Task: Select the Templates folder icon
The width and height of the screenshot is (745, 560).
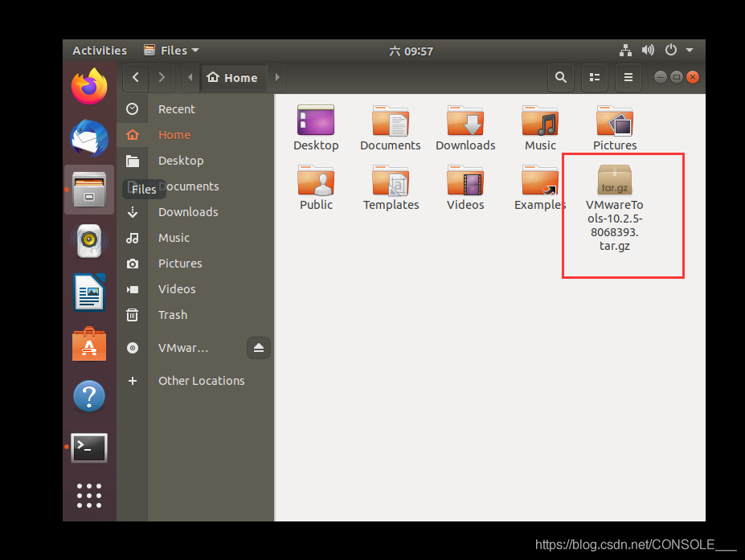Action: pos(391,187)
